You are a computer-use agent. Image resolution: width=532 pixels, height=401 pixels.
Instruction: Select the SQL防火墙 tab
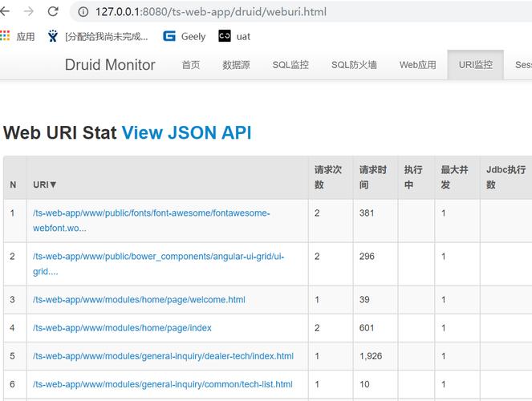354,65
